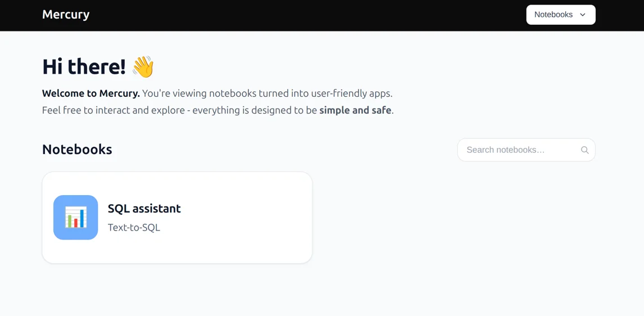The width and height of the screenshot is (644, 316).
Task: Click the waving hand emoji
Action: click(143, 67)
